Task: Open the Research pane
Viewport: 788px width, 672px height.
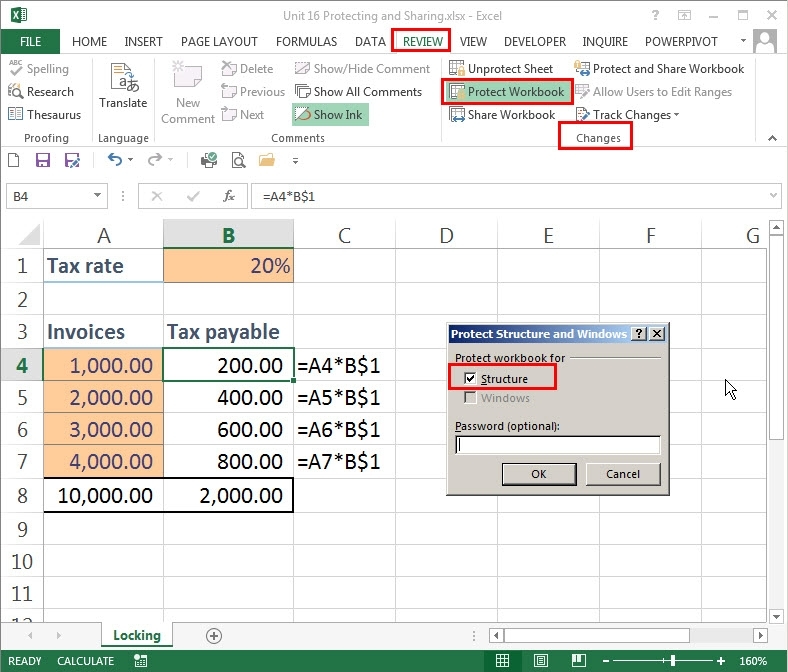Action: pos(41,92)
